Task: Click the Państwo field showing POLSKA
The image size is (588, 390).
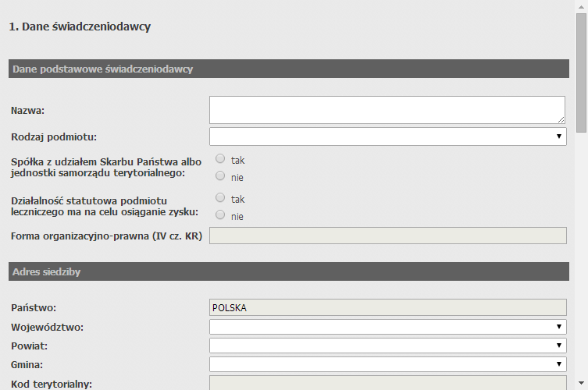Action: [388, 307]
